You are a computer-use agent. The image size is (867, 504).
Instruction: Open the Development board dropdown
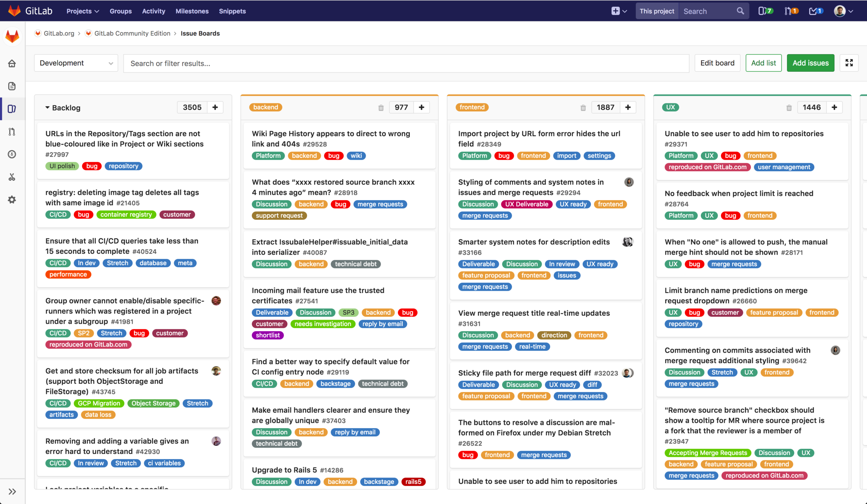point(76,63)
